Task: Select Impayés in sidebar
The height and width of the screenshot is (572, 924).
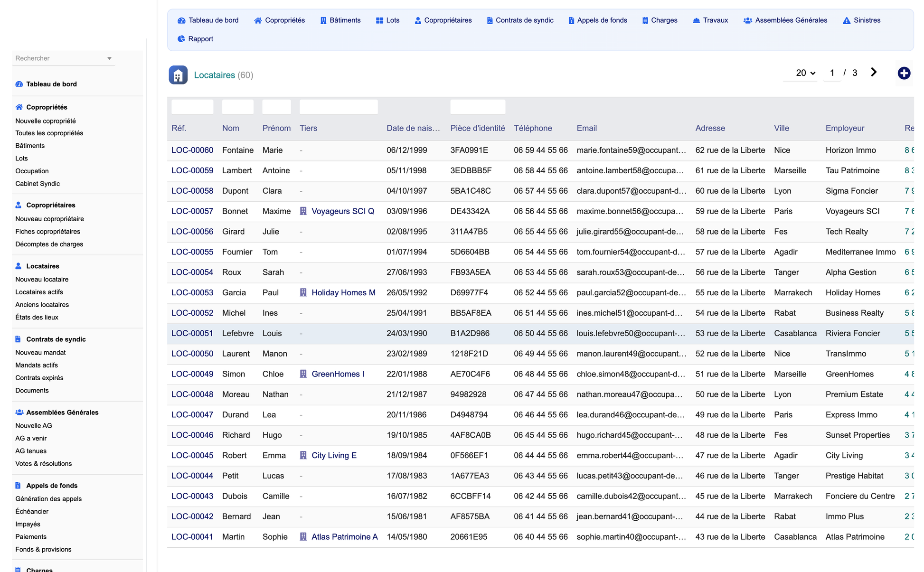Action: pyautogui.click(x=28, y=525)
